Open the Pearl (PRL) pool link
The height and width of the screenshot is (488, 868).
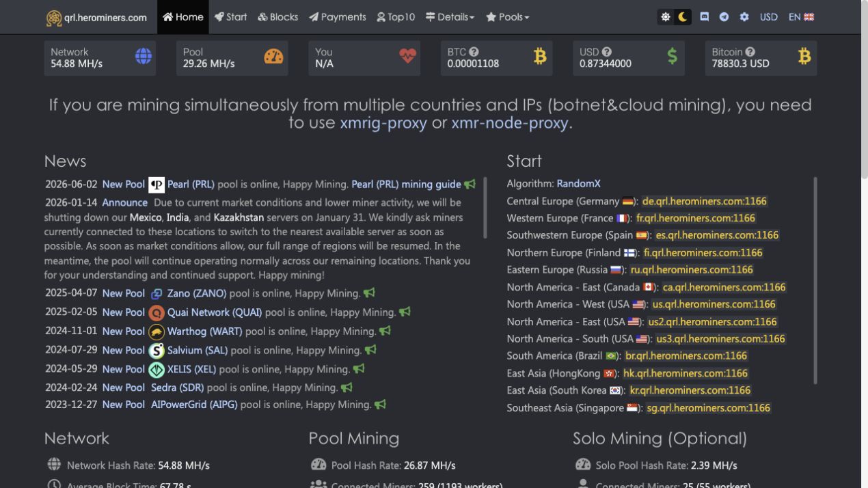tap(191, 185)
